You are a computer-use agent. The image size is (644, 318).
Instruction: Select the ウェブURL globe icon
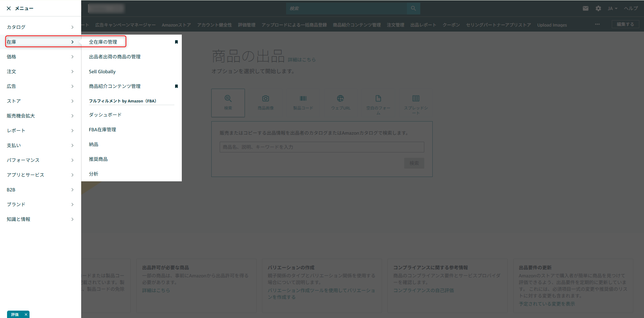coord(340,99)
